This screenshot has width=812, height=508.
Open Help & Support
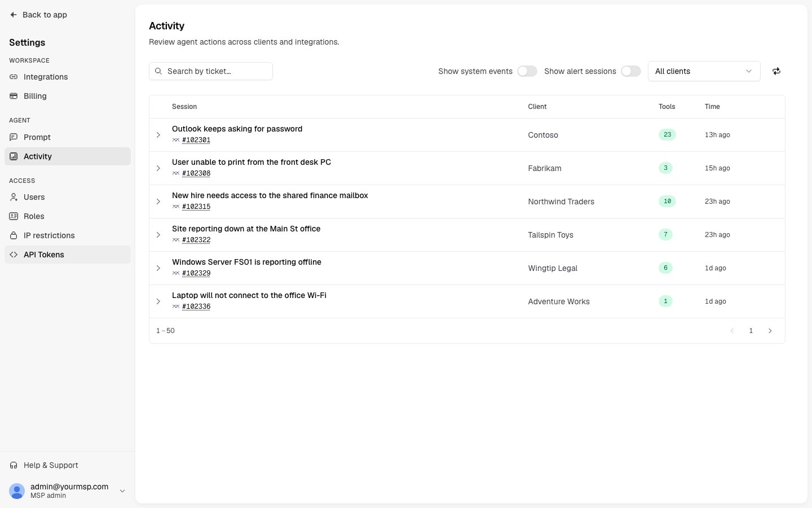[68, 465]
